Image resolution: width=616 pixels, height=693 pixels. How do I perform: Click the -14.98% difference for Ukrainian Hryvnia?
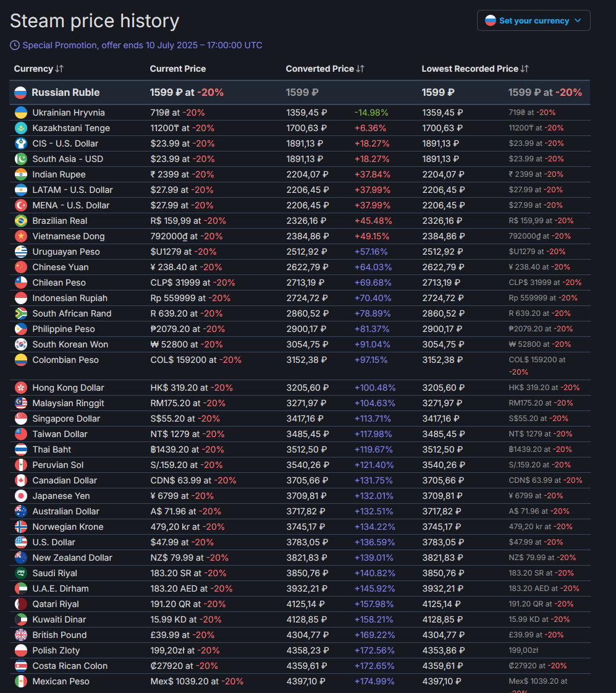371,113
